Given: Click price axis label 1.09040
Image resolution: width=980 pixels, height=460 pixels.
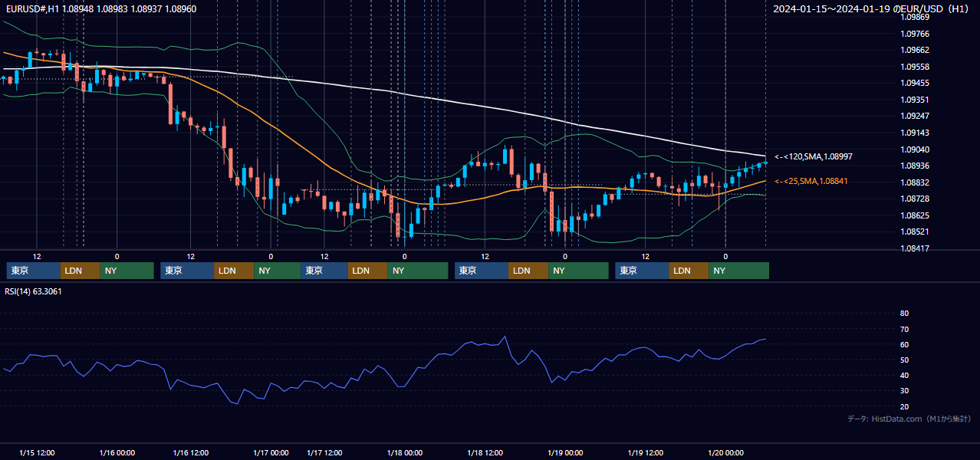Looking at the screenshot, I should coord(915,149).
